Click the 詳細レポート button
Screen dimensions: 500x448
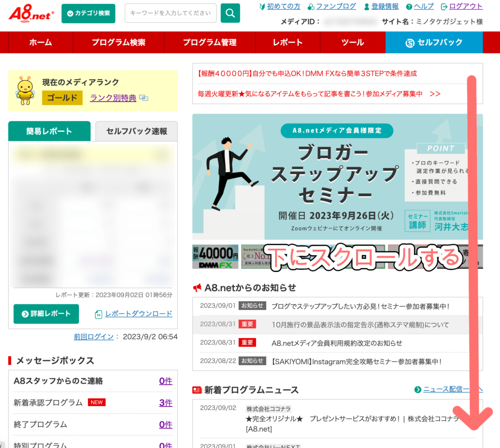[46, 314]
